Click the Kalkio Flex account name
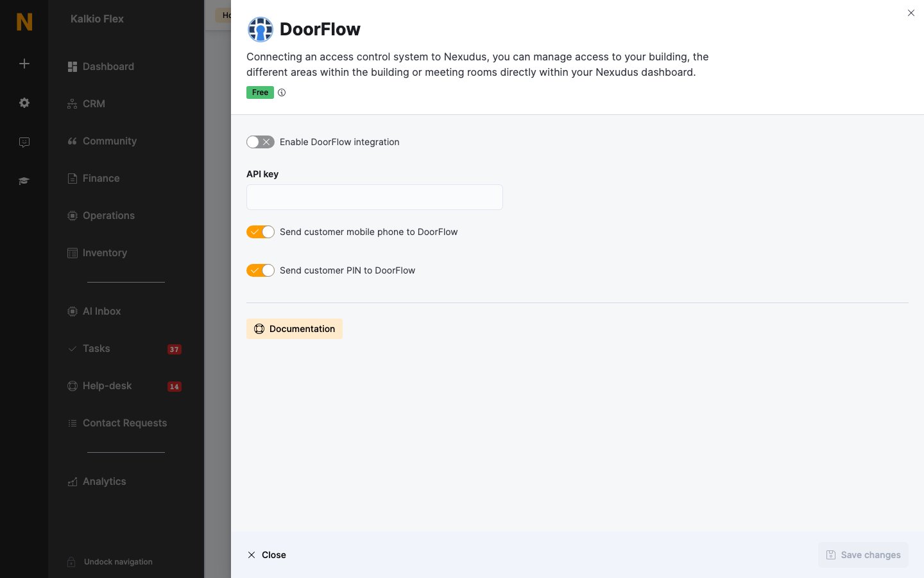This screenshot has width=924, height=578. coord(97,19)
